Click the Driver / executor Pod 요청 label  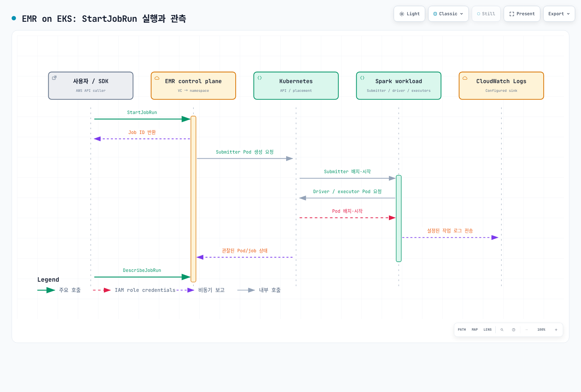click(348, 192)
